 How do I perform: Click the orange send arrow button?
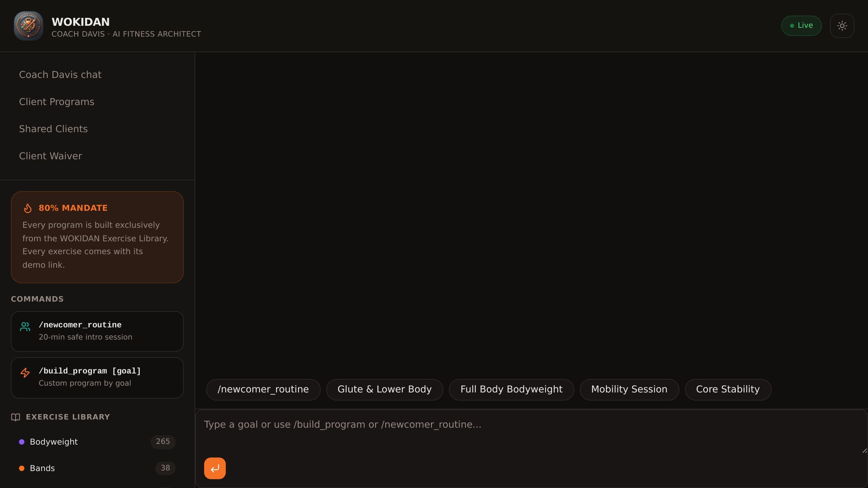[x=215, y=468]
